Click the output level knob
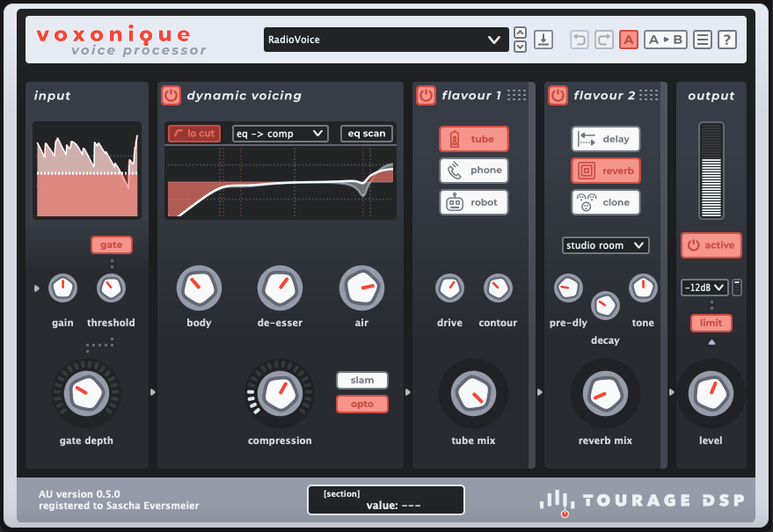Viewport: 773px width, 532px height. 711,393
